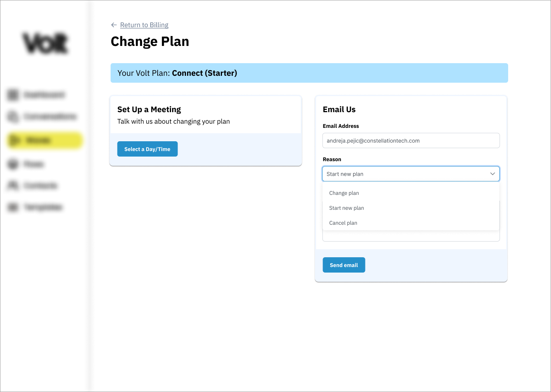Viewport: 551px width, 392px height.
Task: Click the Your Volt Plan: Connect (Starter) banner
Action: [309, 73]
